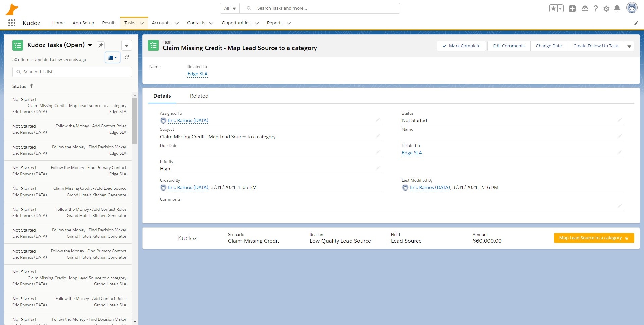The image size is (644, 325).
Task: Open the notifications bell
Action: (617, 9)
